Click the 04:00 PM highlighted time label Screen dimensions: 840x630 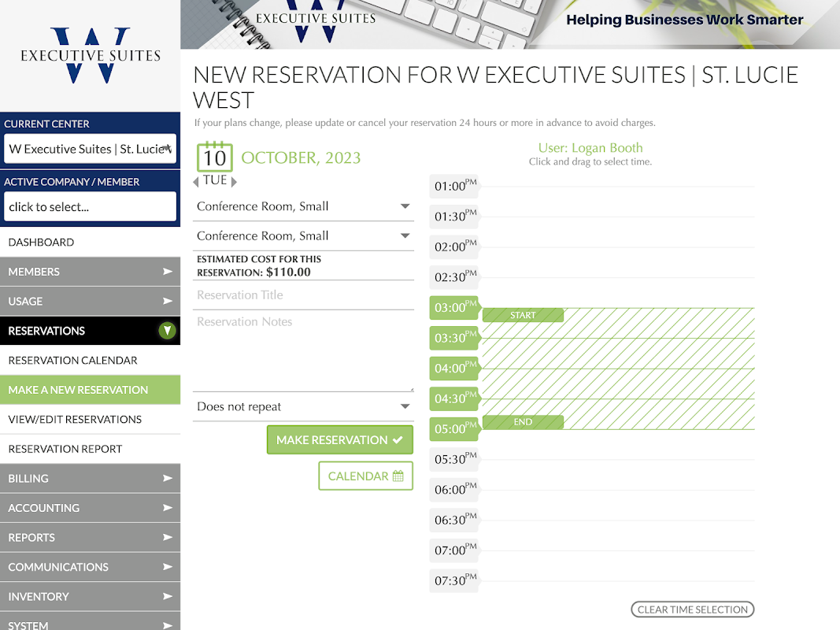[x=454, y=368]
